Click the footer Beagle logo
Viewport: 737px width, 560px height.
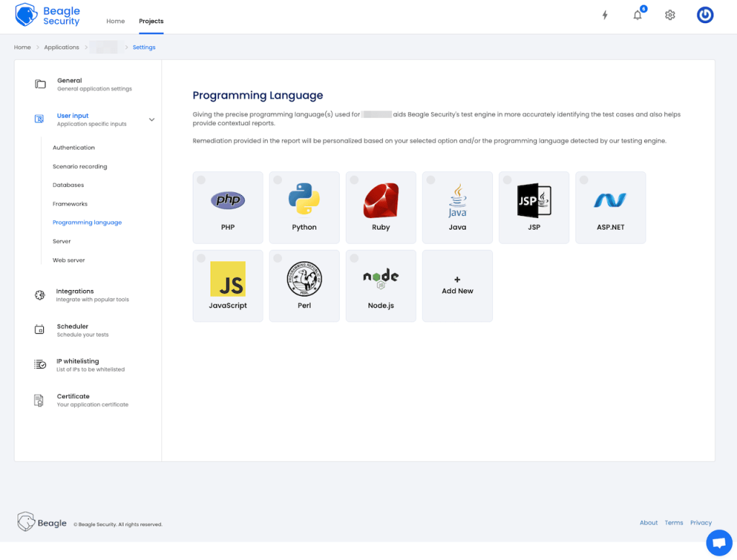point(42,522)
